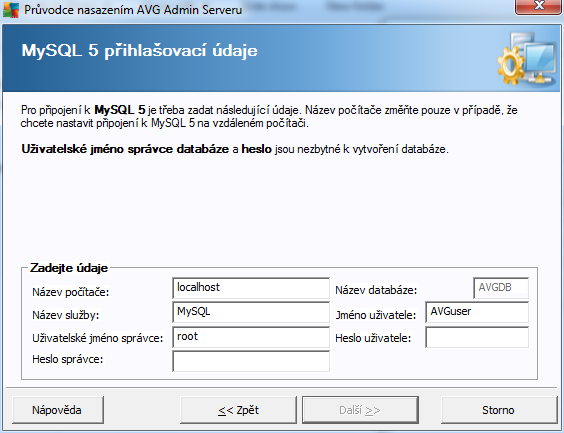Screen dimensions: 564x433
Task: Click the empty Heslo uživatele password field
Action: coord(477,337)
